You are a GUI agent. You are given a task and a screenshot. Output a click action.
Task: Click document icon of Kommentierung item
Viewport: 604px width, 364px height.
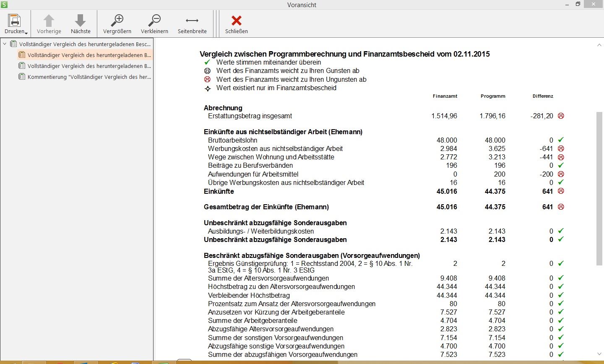click(22, 77)
